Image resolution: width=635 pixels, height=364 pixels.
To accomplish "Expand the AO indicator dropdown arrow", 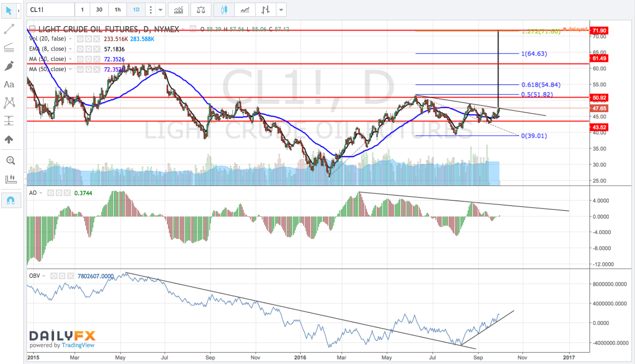I will click(x=41, y=193).
